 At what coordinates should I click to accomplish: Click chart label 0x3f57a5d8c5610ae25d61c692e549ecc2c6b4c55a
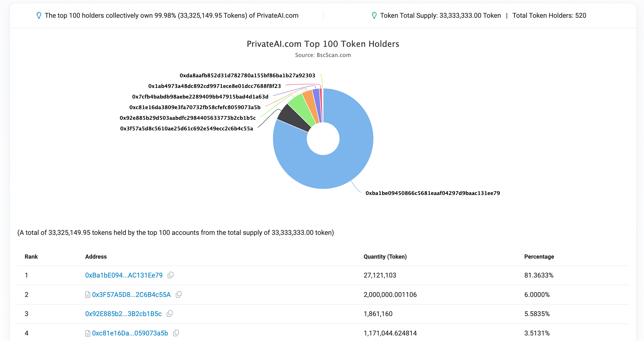(187, 129)
